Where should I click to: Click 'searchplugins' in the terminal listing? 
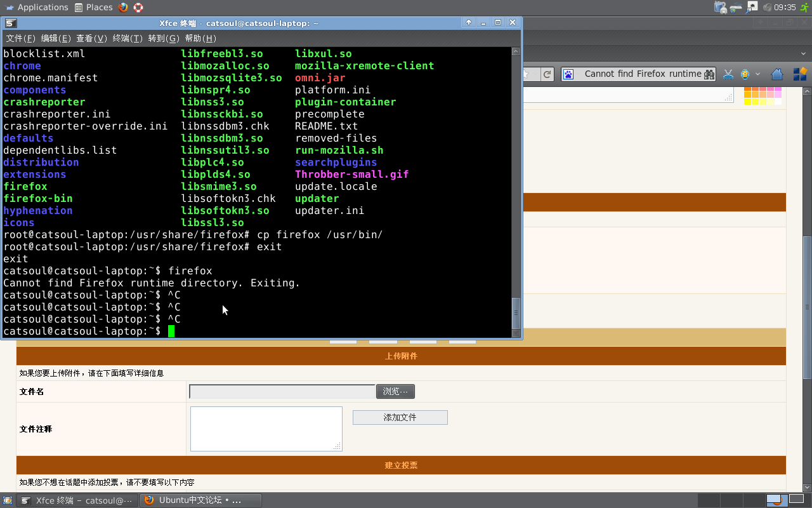coord(336,163)
